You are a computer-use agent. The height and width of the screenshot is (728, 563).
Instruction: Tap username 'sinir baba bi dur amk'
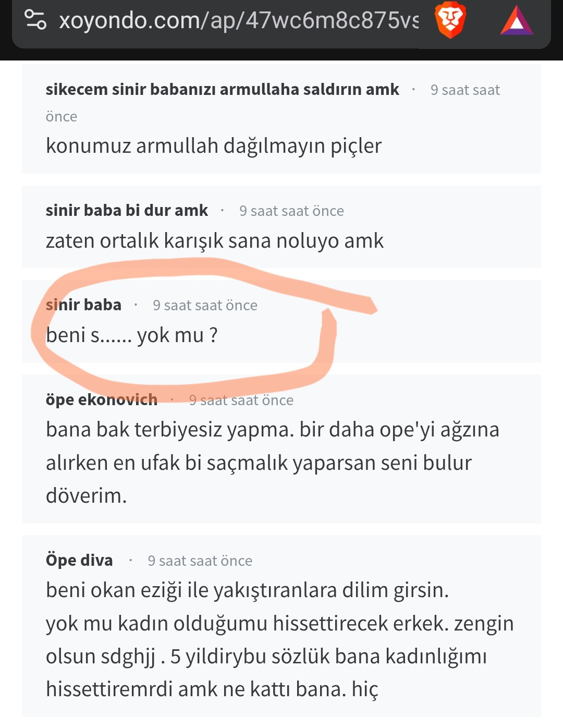click(x=127, y=210)
